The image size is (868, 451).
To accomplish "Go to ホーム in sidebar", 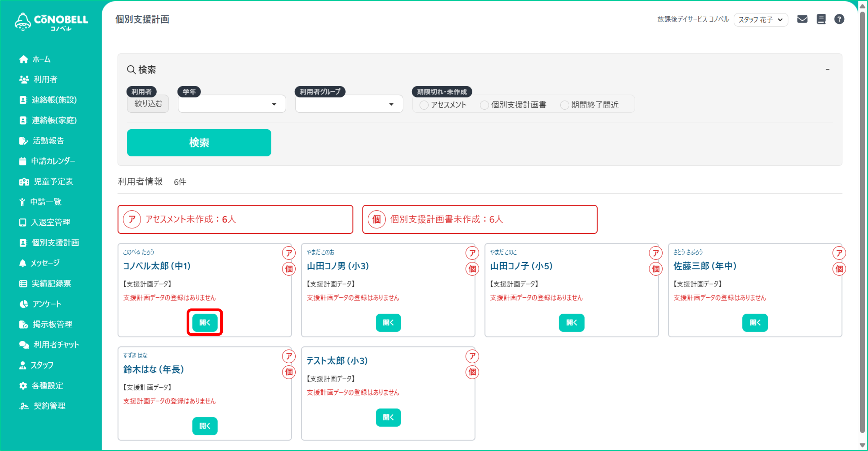I will (x=35, y=59).
